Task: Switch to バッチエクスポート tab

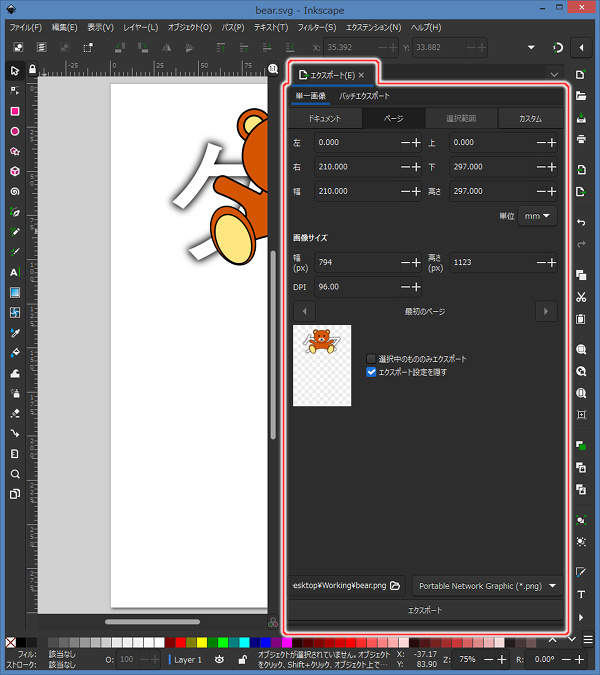Action: coord(364,96)
